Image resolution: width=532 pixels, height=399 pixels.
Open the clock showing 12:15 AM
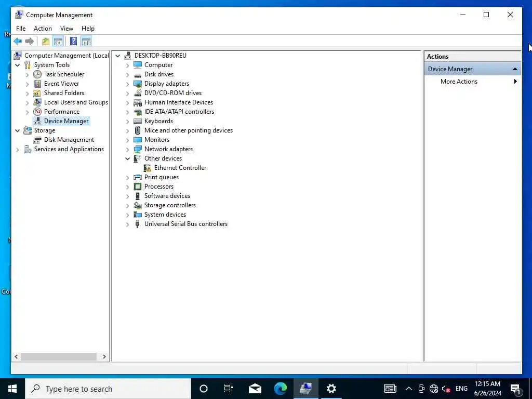[487, 389]
